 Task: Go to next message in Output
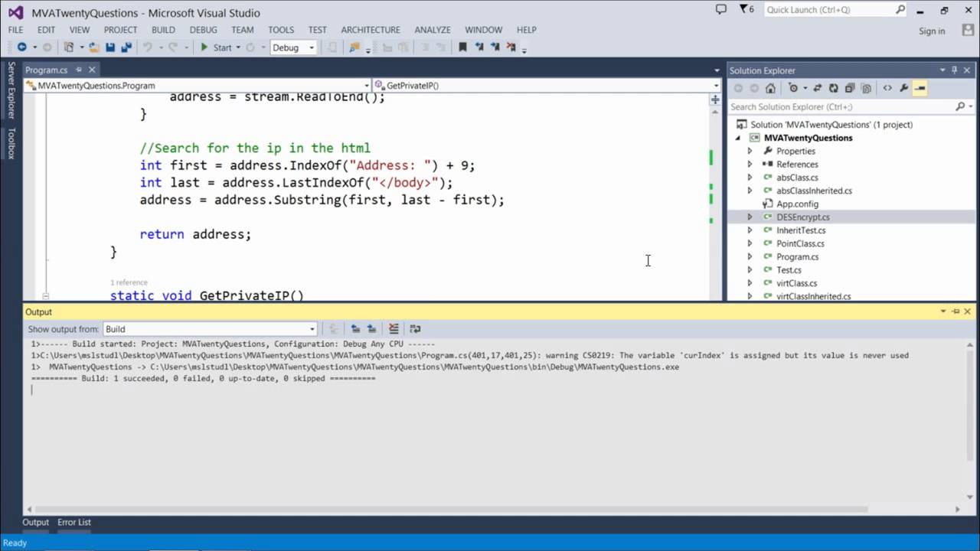(371, 329)
